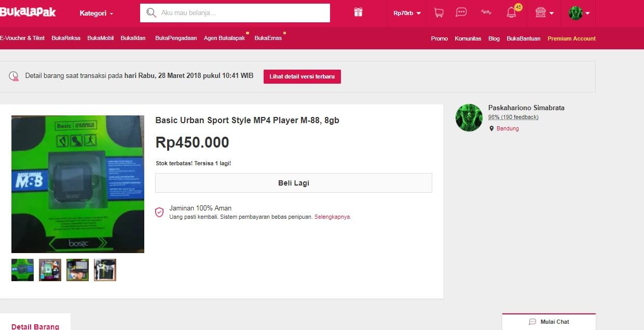Image resolution: width=644 pixels, height=330 pixels.
Task: Click the Bandung location link
Action: coord(508,128)
